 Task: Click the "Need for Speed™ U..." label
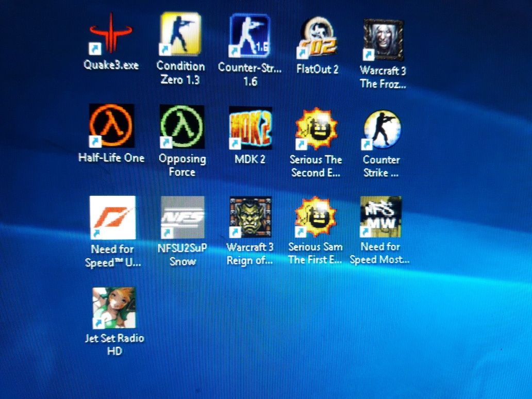click(113, 256)
